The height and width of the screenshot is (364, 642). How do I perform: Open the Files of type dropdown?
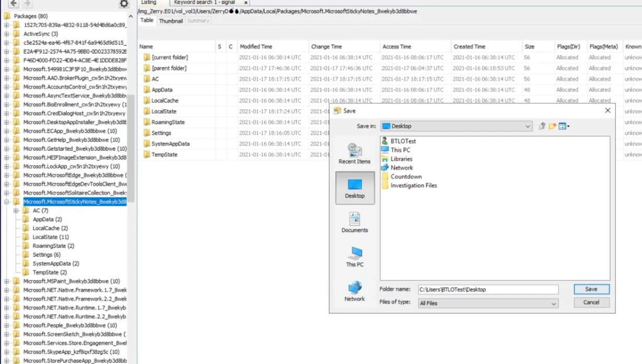(553, 303)
